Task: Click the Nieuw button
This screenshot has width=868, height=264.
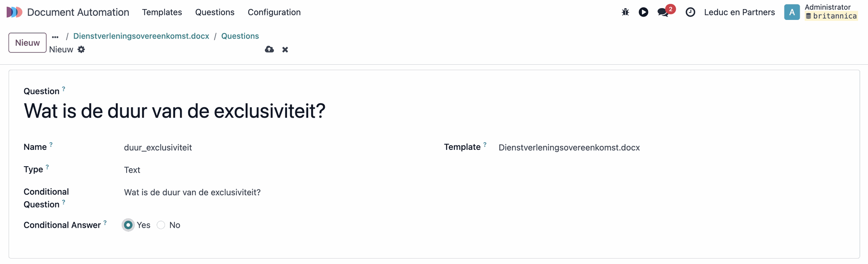Action: (28, 43)
